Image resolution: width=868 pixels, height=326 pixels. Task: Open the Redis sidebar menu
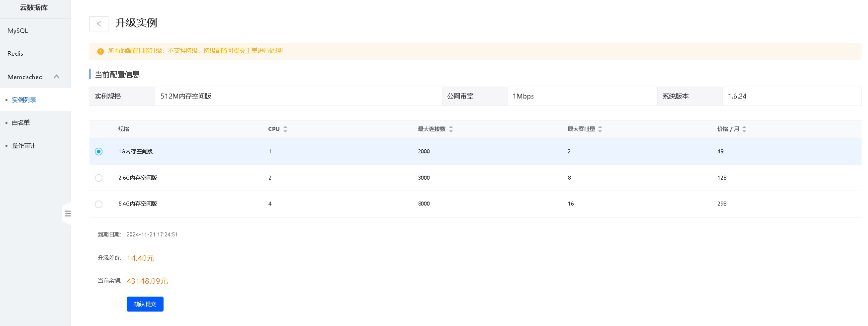point(15,54)
